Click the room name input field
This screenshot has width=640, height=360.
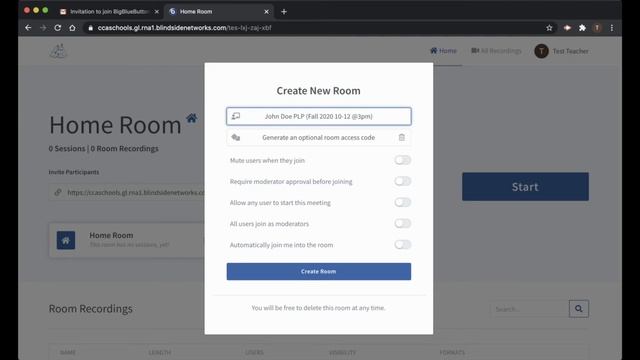319,116
